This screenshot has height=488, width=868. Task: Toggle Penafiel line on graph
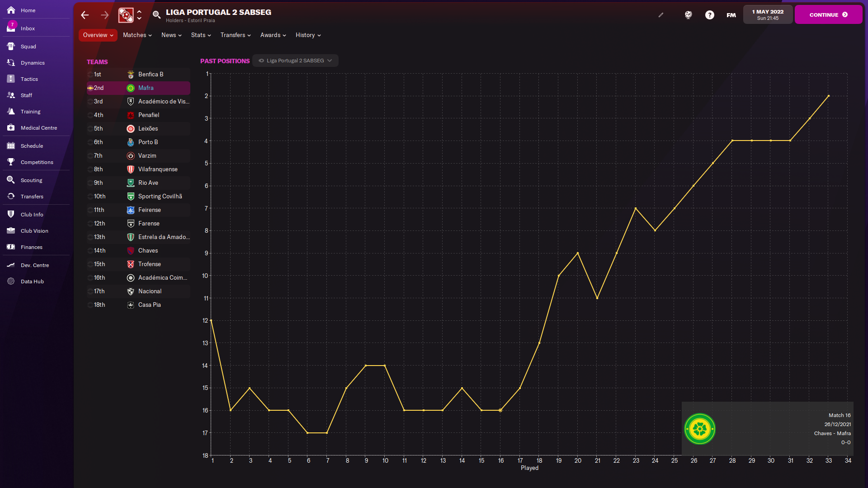click(x=90, y=115)
